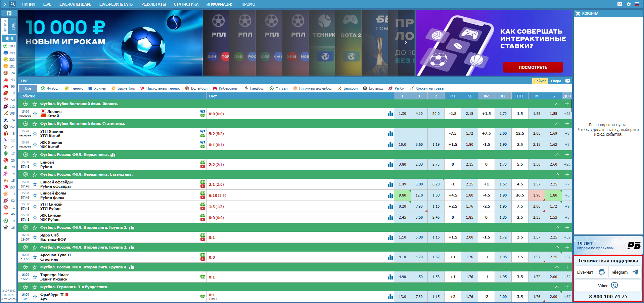The height and width of the screenshot is (303, 644).
Task: Expand left panel with top-left arrow
Action: (5, 4)
